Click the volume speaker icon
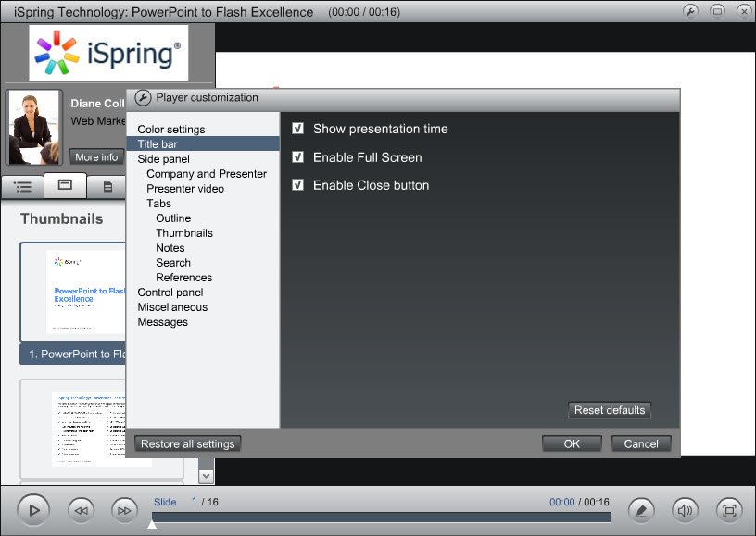The image size is (756, 536). point(685,510)
